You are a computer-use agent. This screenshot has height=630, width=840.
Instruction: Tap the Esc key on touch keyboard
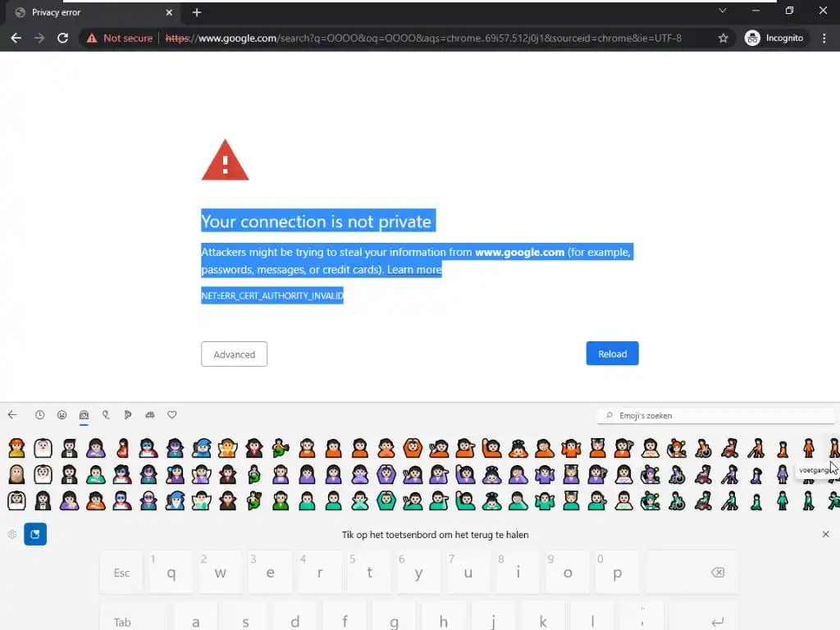121,573
